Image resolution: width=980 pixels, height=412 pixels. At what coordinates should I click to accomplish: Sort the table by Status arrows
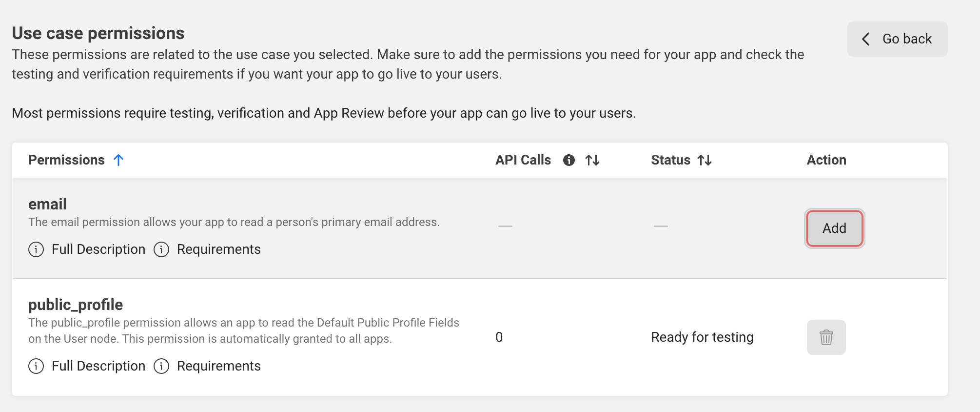click(x=705, y=160)
